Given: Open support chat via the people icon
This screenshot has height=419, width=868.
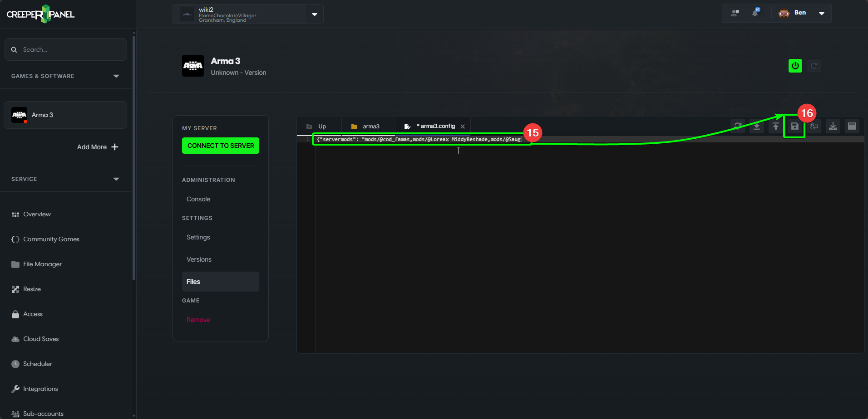Looking at the screenshot, I should [735, 13].
